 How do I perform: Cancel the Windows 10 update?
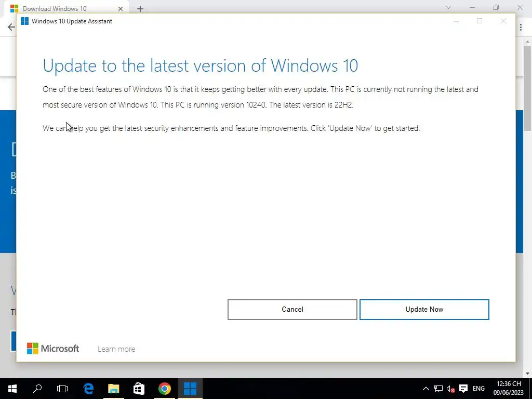292,310
